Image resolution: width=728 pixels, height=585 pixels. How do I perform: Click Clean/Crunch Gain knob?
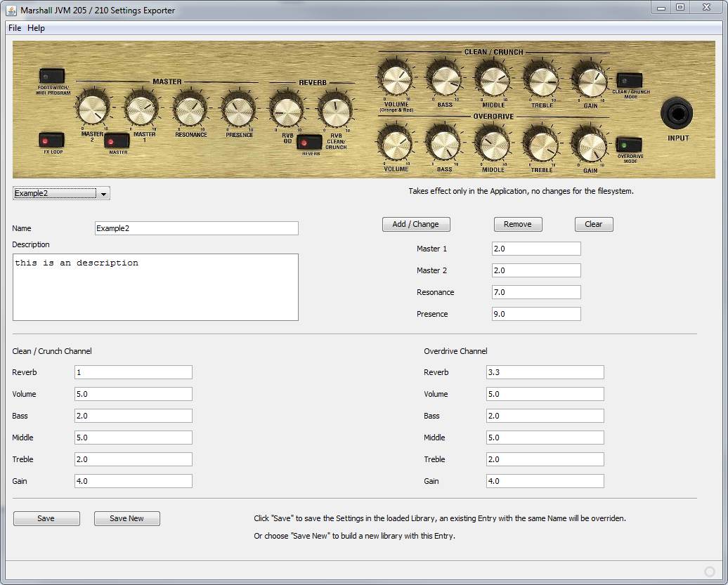click(590, 81)
